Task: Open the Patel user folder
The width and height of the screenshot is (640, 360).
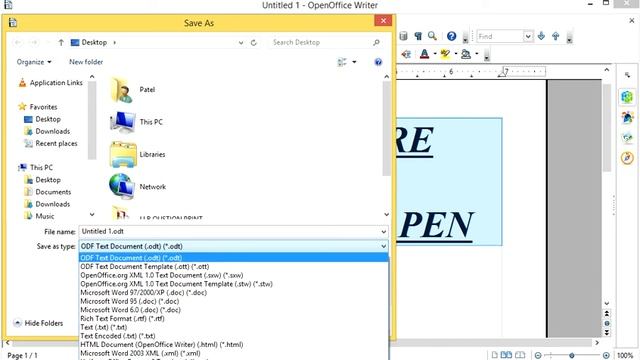Action: [133, 89]
